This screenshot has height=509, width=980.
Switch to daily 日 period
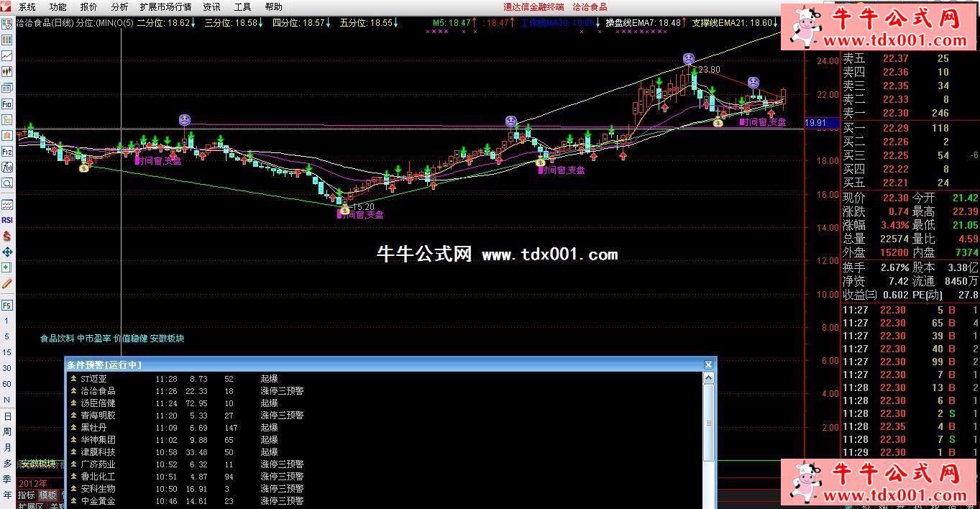(x=7, y=416)
